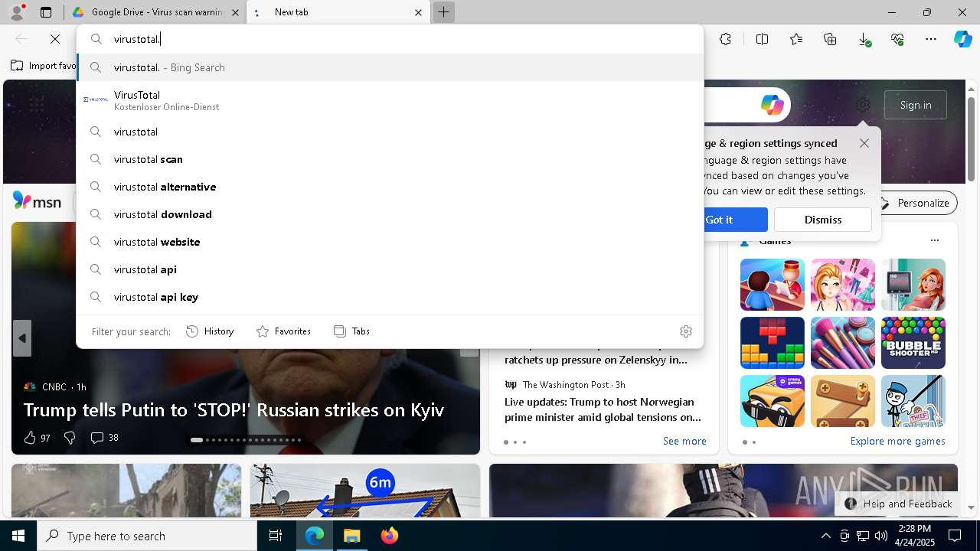Launch Firefox from the taskbar

(390, 536)
